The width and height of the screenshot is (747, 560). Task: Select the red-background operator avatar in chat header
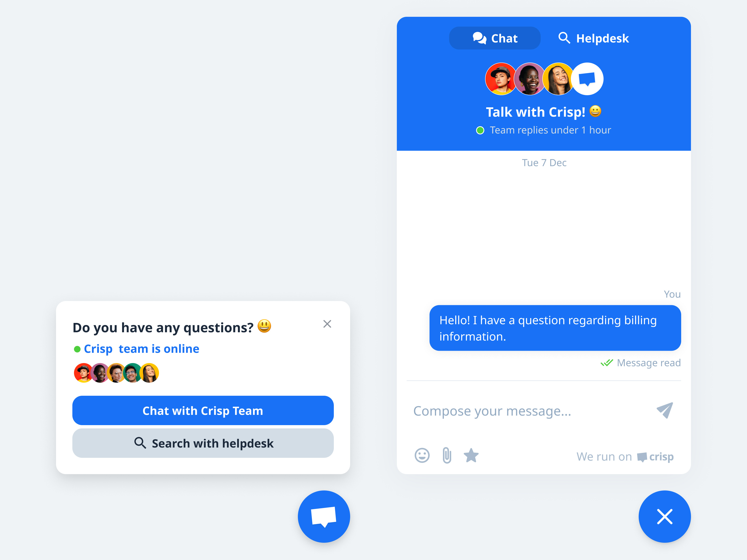[501, 79]
